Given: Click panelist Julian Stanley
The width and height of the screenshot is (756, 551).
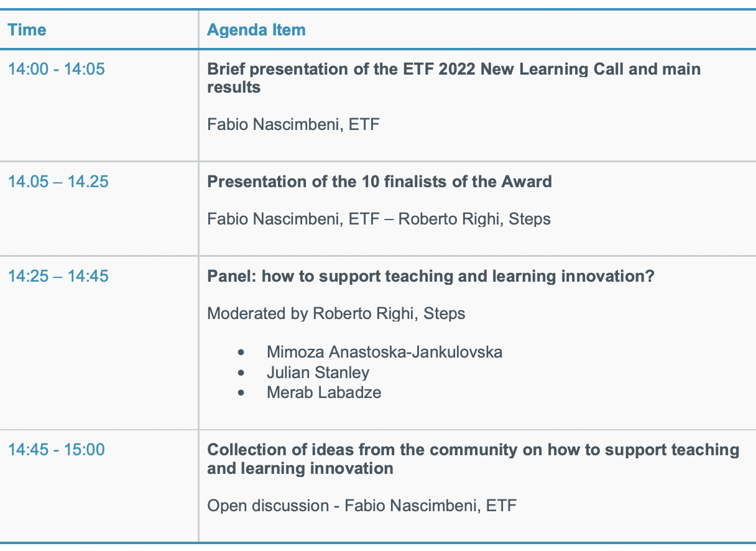Looking at the screenshot, I should (318, 373).
